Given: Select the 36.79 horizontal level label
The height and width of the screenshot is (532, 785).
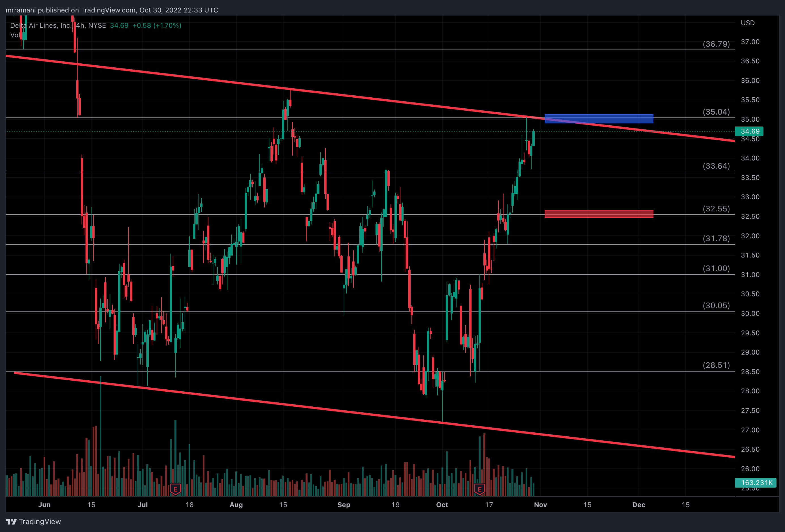Looking at the screenshot, I should click(x=716, y=44).
